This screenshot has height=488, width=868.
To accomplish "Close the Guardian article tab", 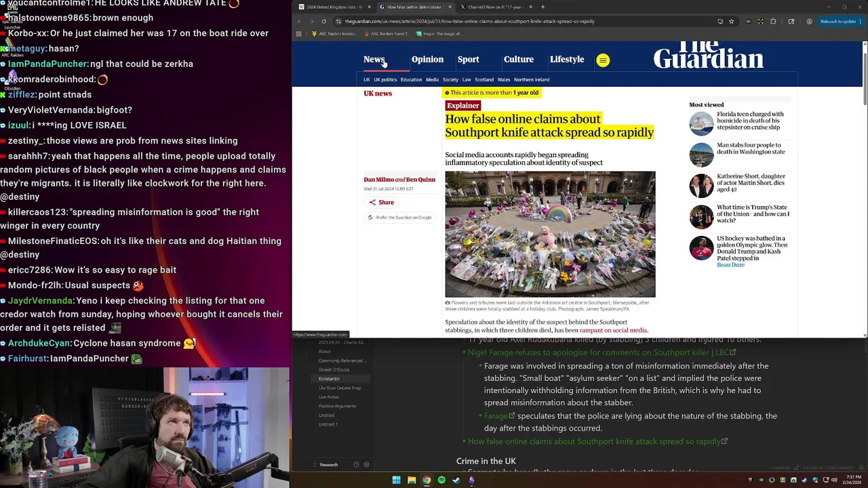I will click(450, 7).
